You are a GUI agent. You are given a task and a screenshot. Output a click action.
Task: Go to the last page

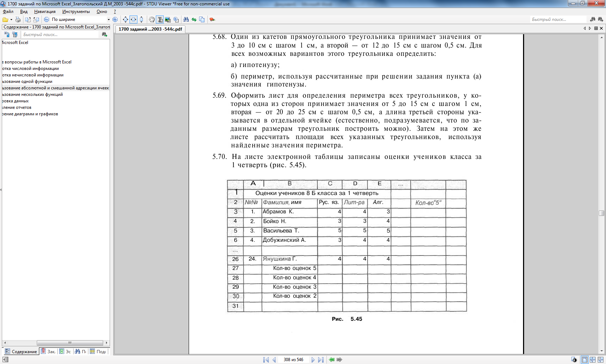click(321, 360)
